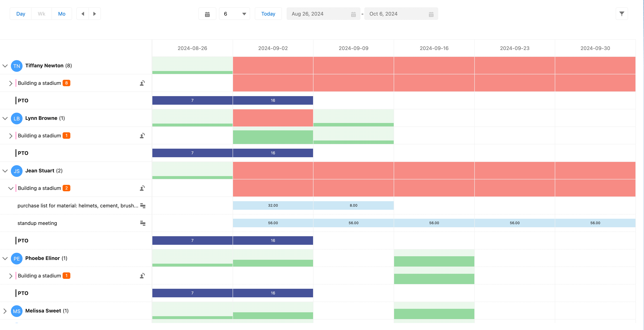644x330 pixels.
Task: Go to the next period arrow
Action: click(x=94, y=14)
